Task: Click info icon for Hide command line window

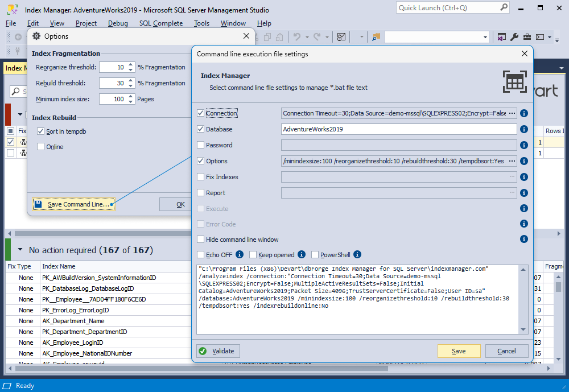Action: click(523, 239)
